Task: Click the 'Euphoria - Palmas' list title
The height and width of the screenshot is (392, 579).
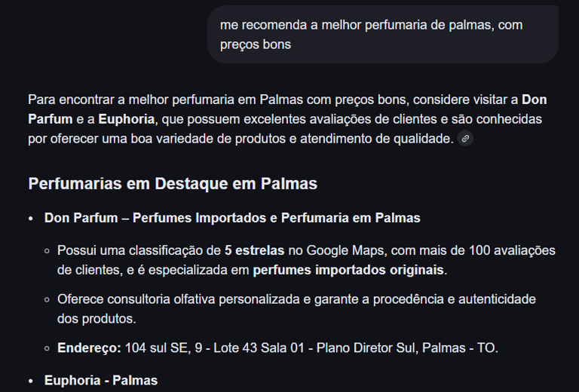Action: pyautogui.click(x=101, y=380)
